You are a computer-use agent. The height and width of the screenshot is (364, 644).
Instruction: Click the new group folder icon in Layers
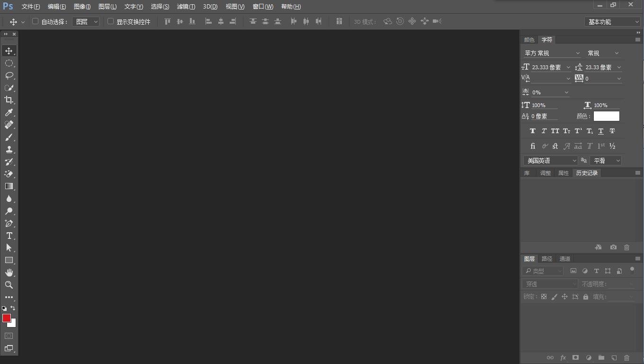[601, 358]
